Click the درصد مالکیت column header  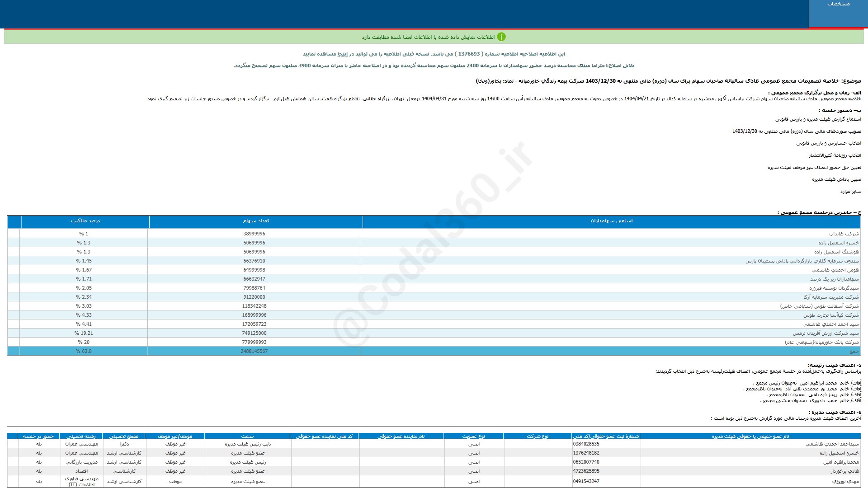pyautogui.click(x=85, y=221)
